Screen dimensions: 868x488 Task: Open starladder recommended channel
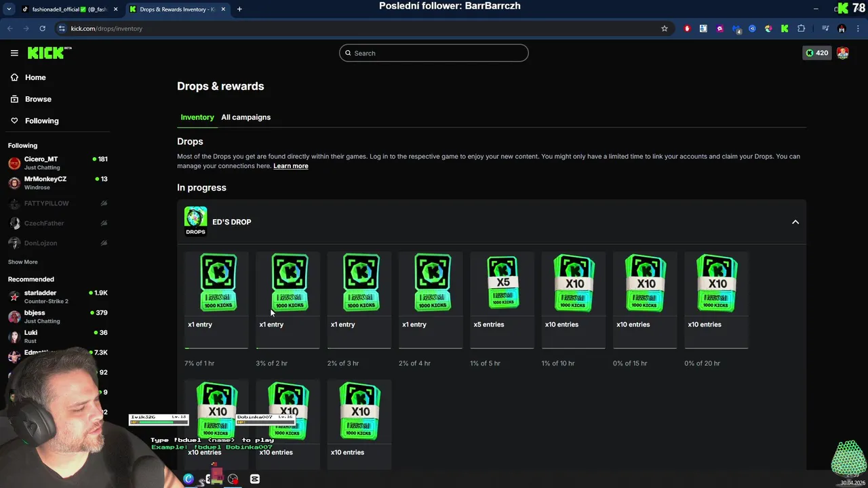(x=58, y=297)
